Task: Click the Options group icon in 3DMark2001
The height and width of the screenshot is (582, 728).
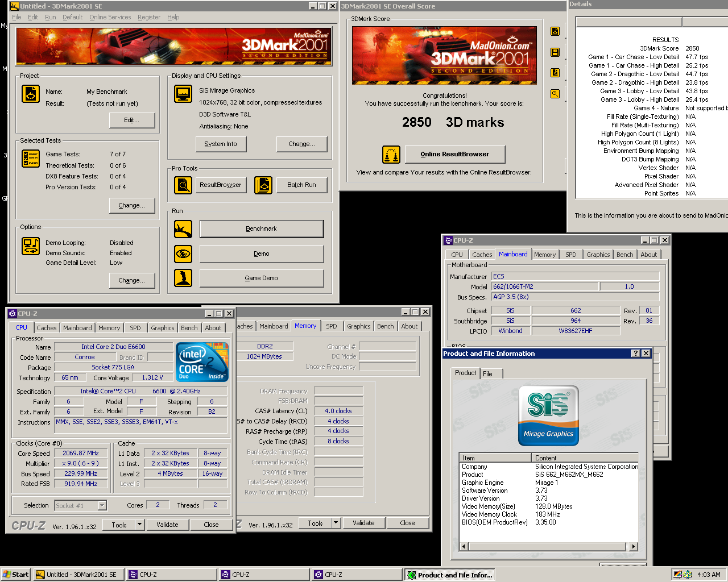Action: (31, 246)
